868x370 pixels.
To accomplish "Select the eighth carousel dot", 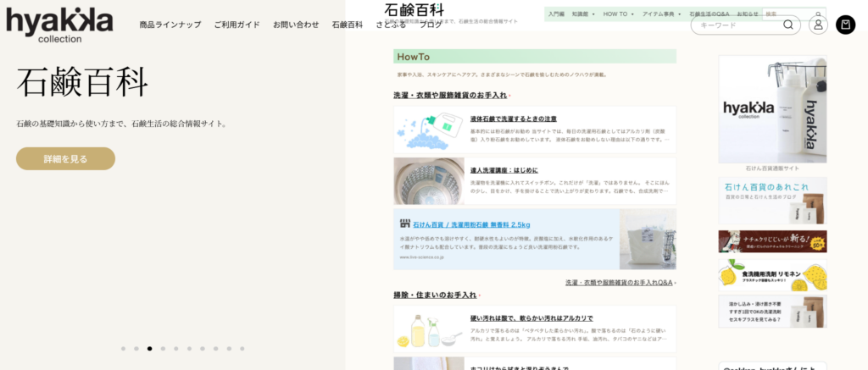I will click(x=216, y=349).
